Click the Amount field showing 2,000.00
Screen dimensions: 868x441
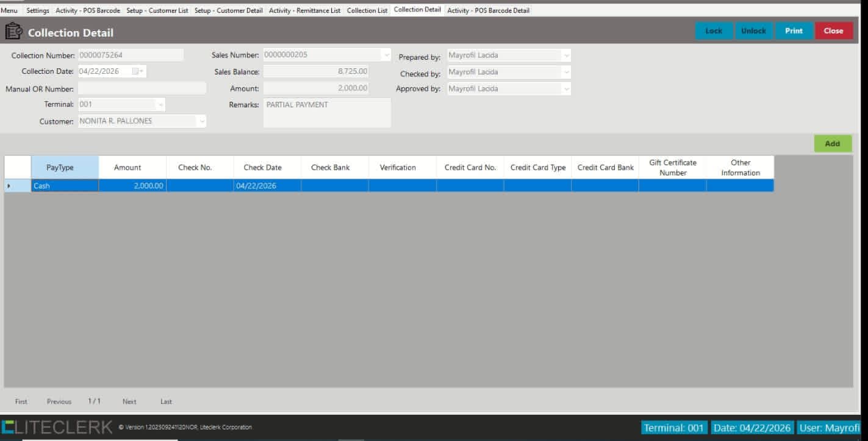tap(316, 88)
